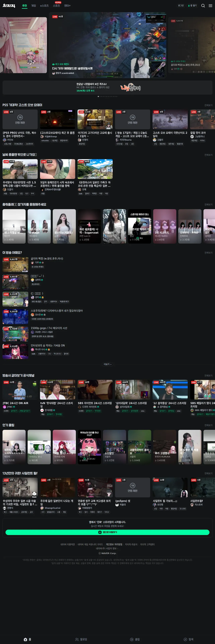Click the 판봉식 channel avatar
Screen dimensions: 215x644
click(x=5, y=508)
